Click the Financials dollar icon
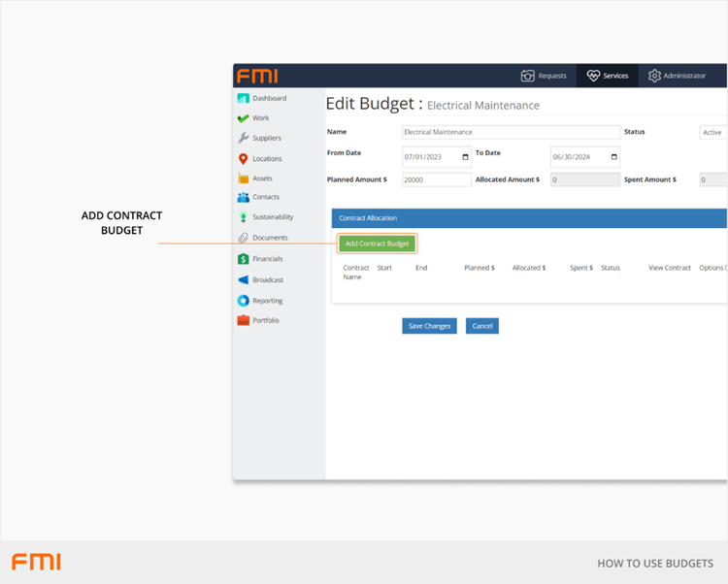Image resolution: width=728 pixels, height=584 pixels. click(x=244, y=259)
